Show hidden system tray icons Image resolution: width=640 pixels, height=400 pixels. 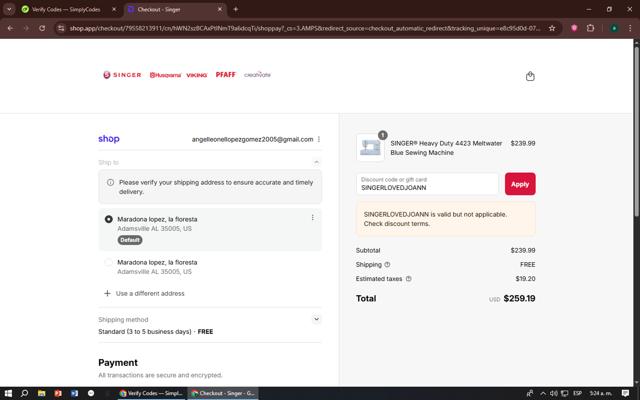pos(543,393)
